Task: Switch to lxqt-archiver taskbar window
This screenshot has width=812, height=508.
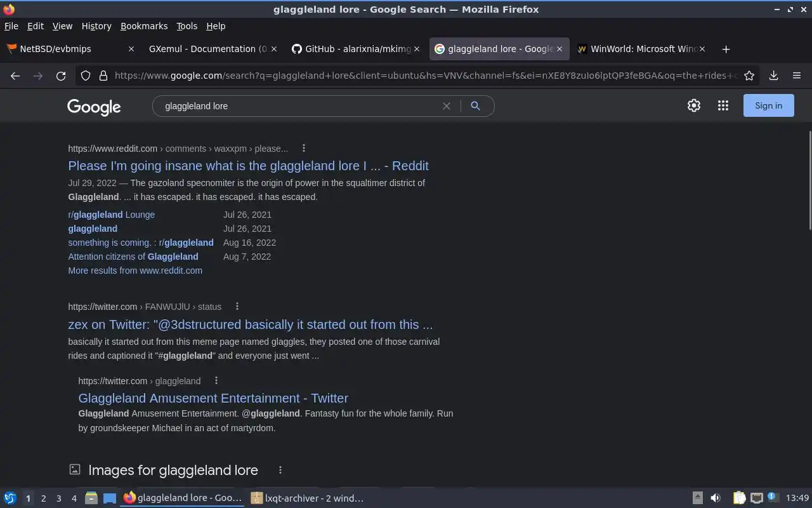Action: click(308, 498)
